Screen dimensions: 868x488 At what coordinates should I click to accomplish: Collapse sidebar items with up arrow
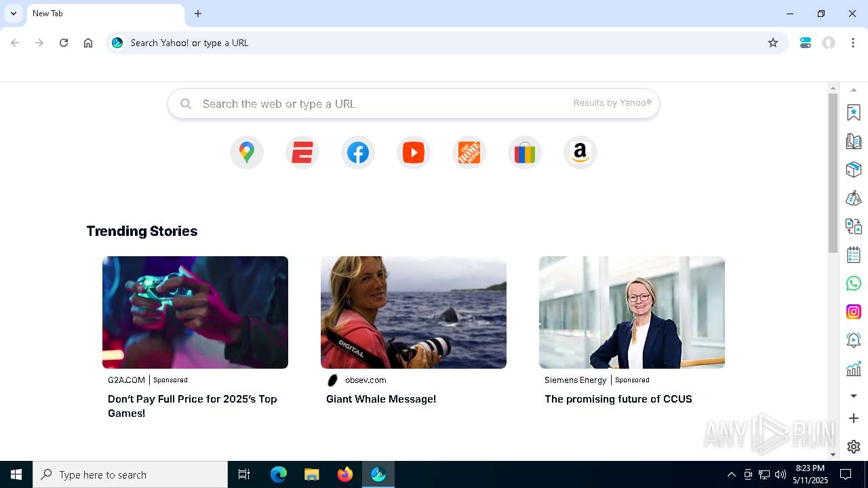(854, 89)
